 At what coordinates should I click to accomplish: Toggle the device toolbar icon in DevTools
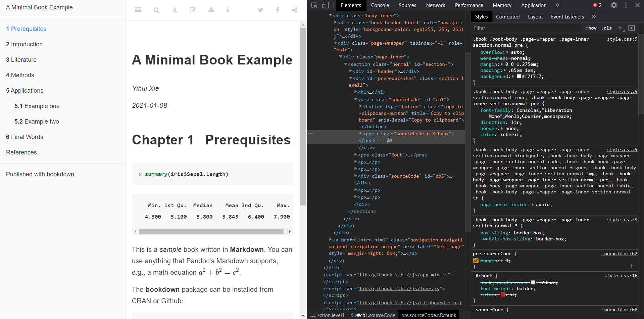pyautogui.click(x=325, y=5)
